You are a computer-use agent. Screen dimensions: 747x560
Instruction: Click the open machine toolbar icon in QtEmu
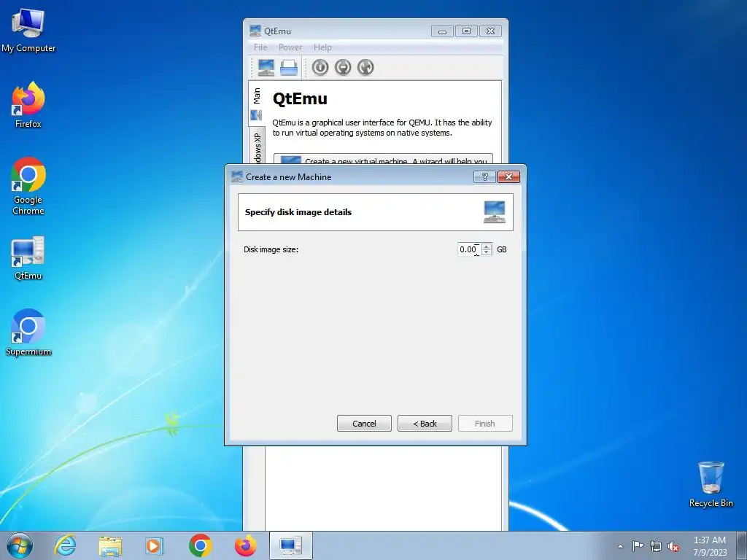(289, 67)
